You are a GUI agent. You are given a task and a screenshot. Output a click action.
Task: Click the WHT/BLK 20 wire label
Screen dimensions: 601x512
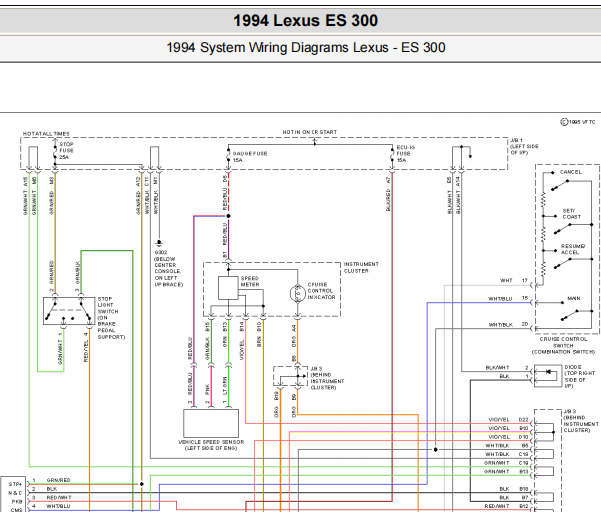[508, 324]
